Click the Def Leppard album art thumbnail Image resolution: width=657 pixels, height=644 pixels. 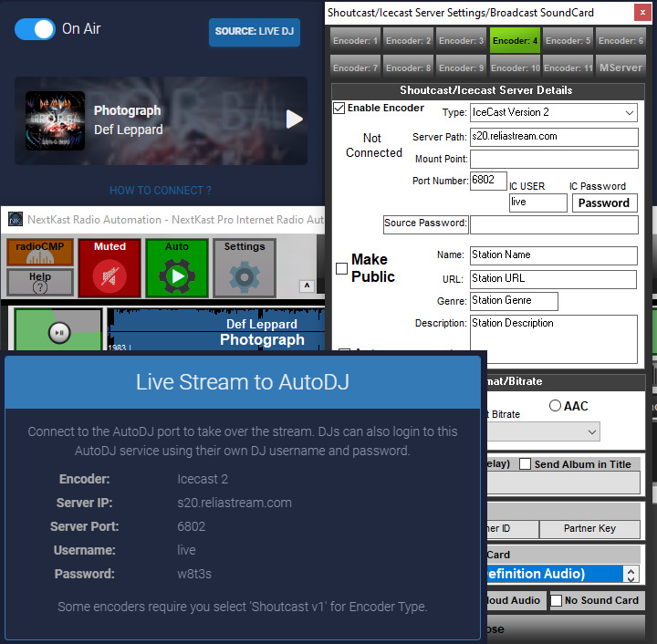(x=55, y=120)
